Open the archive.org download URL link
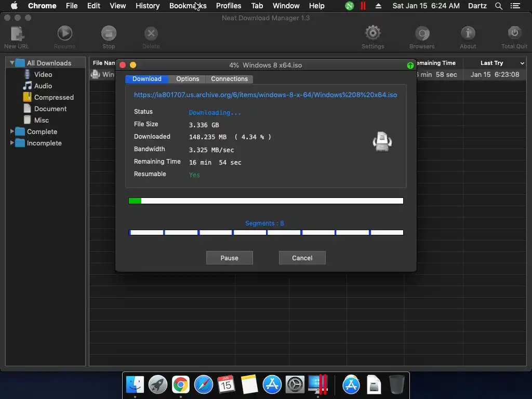Viewport: 532px width, 399px height. tap(265, 95)
